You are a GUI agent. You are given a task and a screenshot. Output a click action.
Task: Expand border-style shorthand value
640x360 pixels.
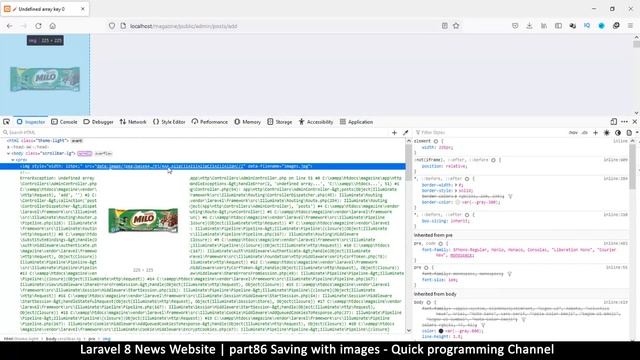coord(456,191)
